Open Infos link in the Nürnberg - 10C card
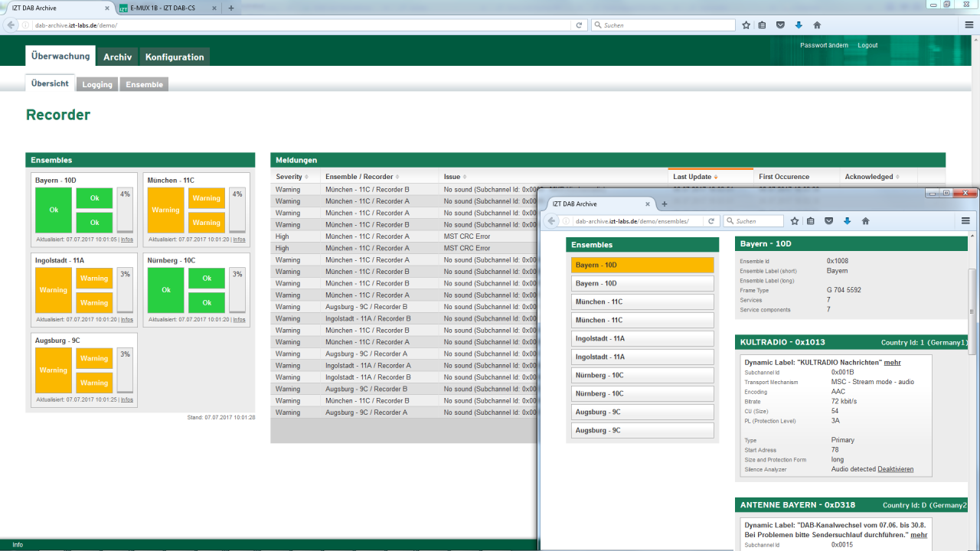980x551 pixels. click(x=239, y=319)
